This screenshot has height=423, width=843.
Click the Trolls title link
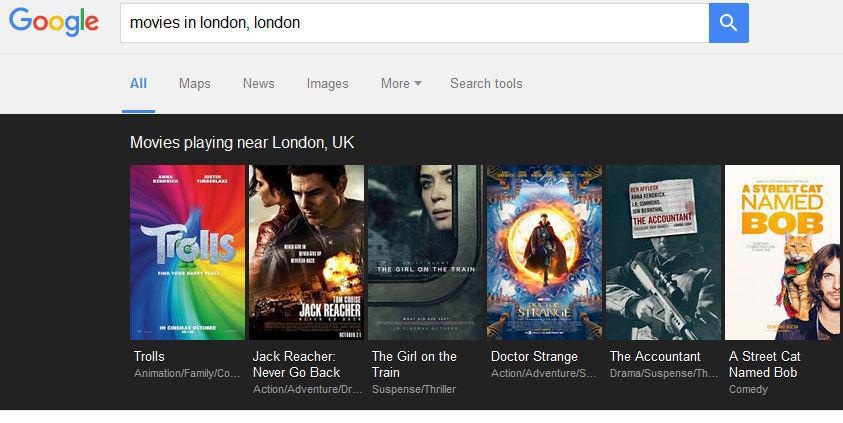(x=149, y=356)
